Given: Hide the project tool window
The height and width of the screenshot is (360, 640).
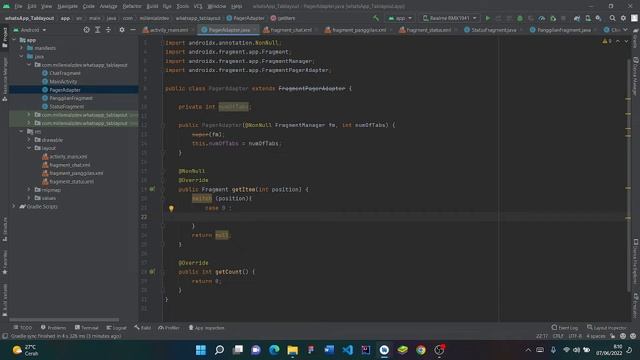Looking at the screenshot, I should (133, 30).
